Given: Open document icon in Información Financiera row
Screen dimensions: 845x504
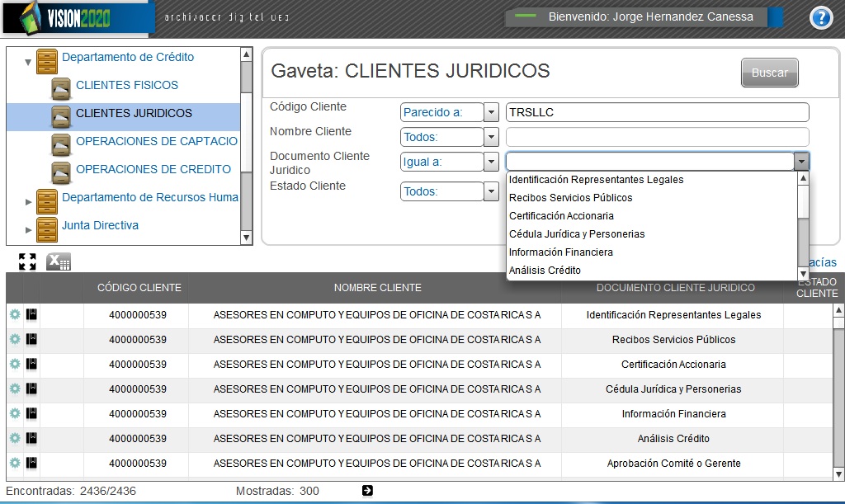Looking at the screenshot, I should pyautogui.click(x=32, y=413).
